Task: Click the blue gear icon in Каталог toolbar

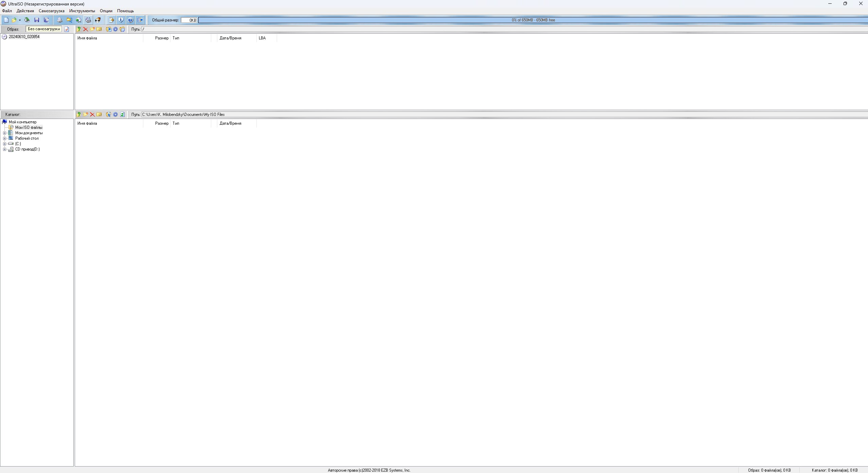Action: (115, 115)
